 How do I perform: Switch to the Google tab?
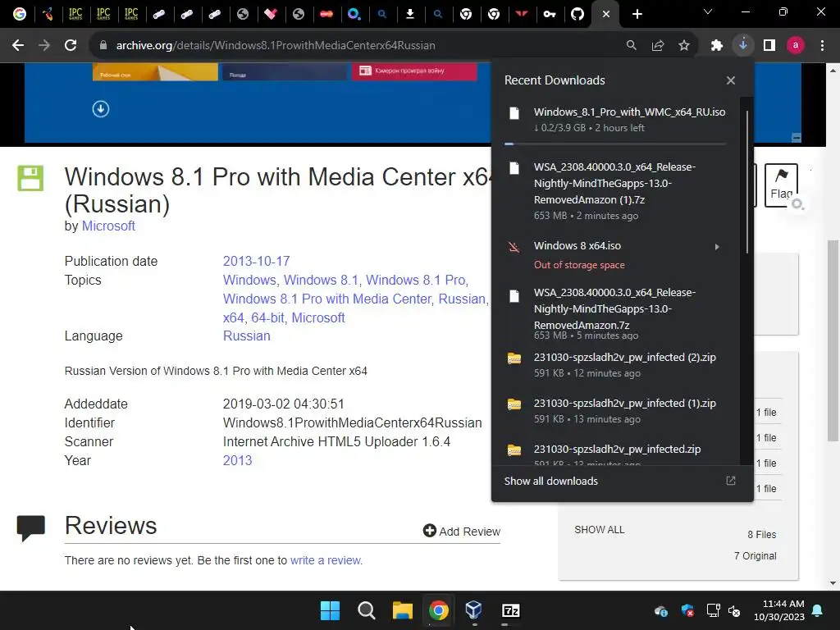20,14
